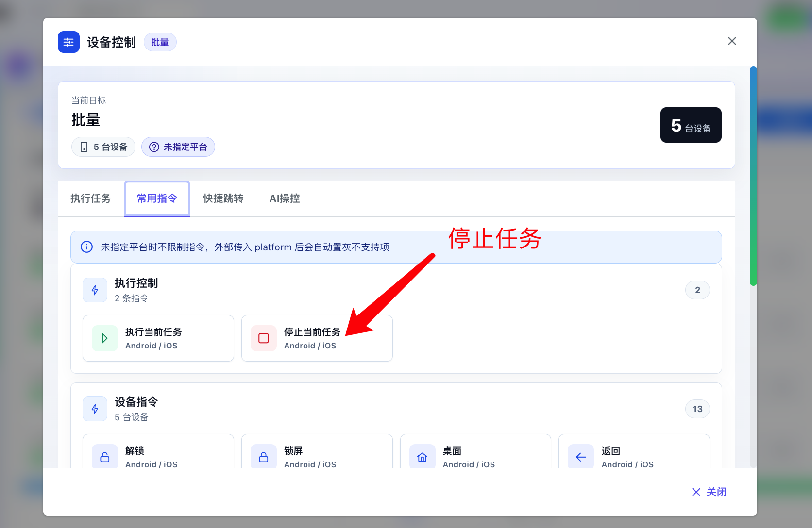Click the 关闭 button in the footer
Screen dimensions: 812x528
pos(709,492)
